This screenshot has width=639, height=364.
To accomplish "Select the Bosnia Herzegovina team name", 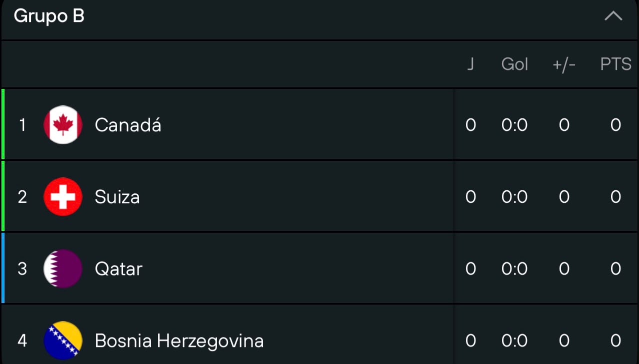I will [179, 341].
